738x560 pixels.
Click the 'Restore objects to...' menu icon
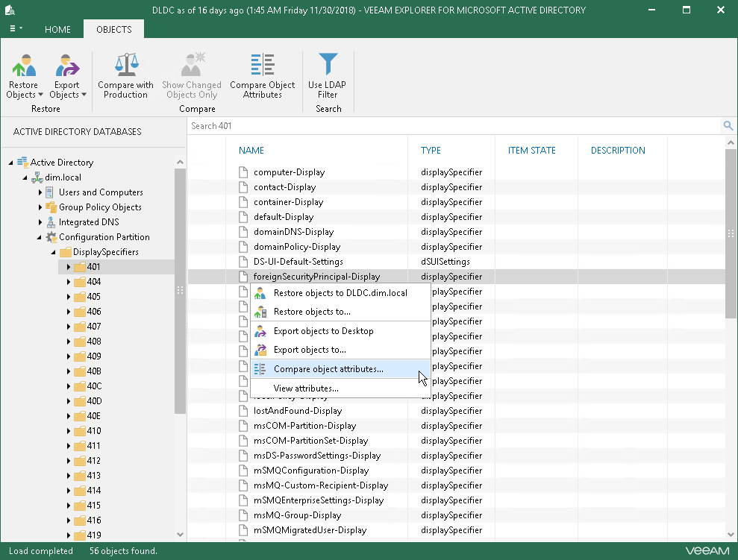(x=260, y=312)
